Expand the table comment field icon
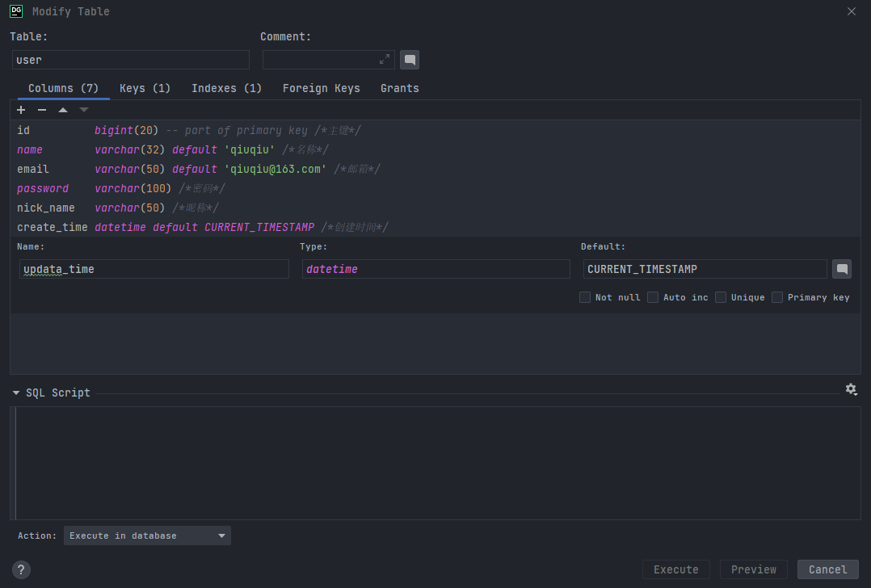The width and height of the screenshot is (871, 588). click(385, 60)
